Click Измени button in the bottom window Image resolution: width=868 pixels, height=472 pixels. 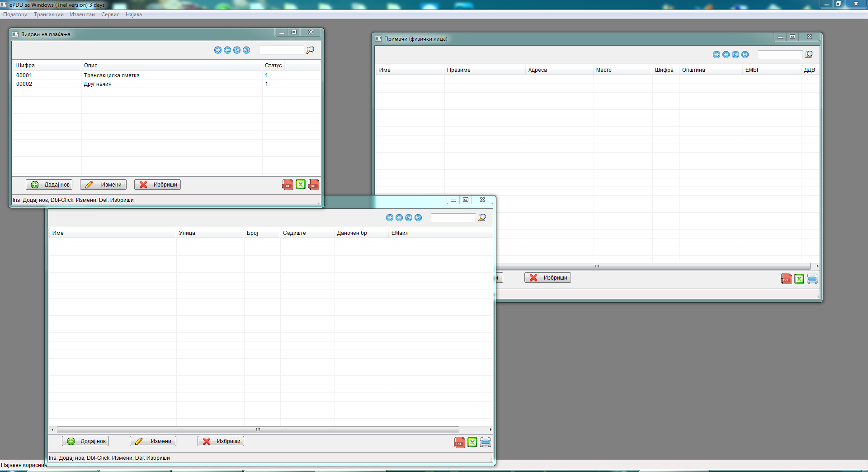[153, 441]
